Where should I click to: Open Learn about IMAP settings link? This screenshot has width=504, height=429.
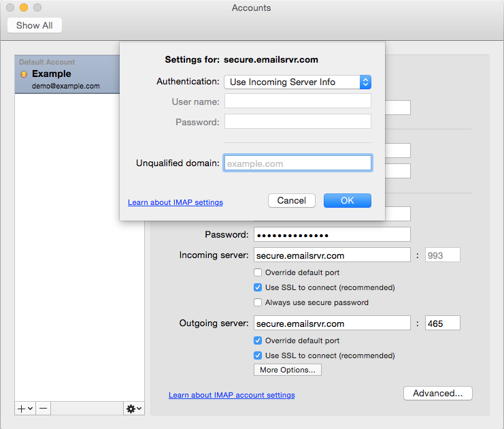175,202
